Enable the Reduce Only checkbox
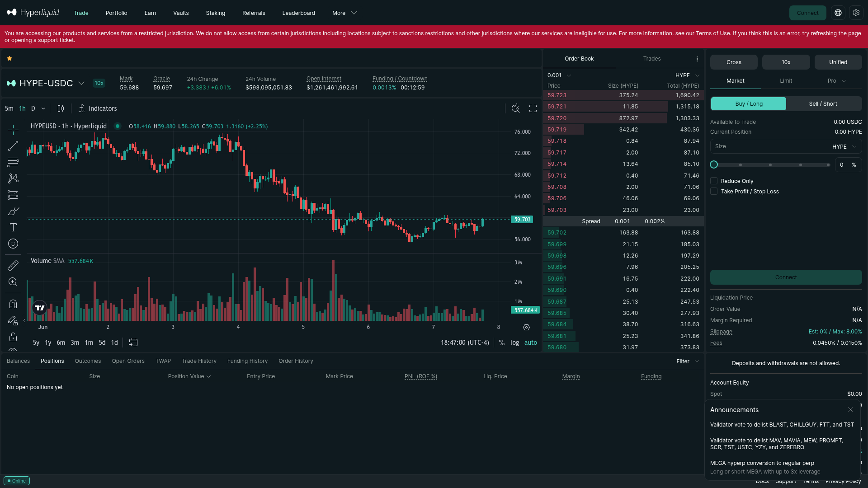The height and width of the screenshot is (488, 868). (714, 181)
